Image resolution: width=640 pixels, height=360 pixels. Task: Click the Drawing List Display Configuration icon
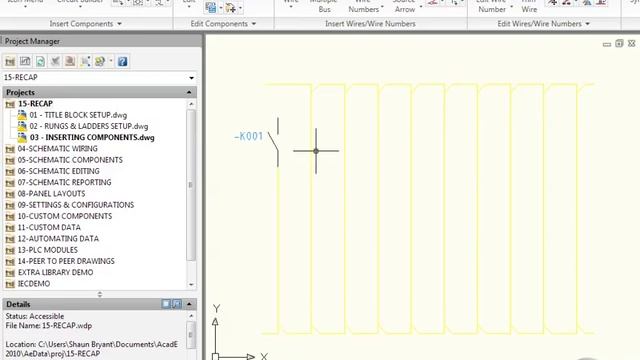pos(85,62)
